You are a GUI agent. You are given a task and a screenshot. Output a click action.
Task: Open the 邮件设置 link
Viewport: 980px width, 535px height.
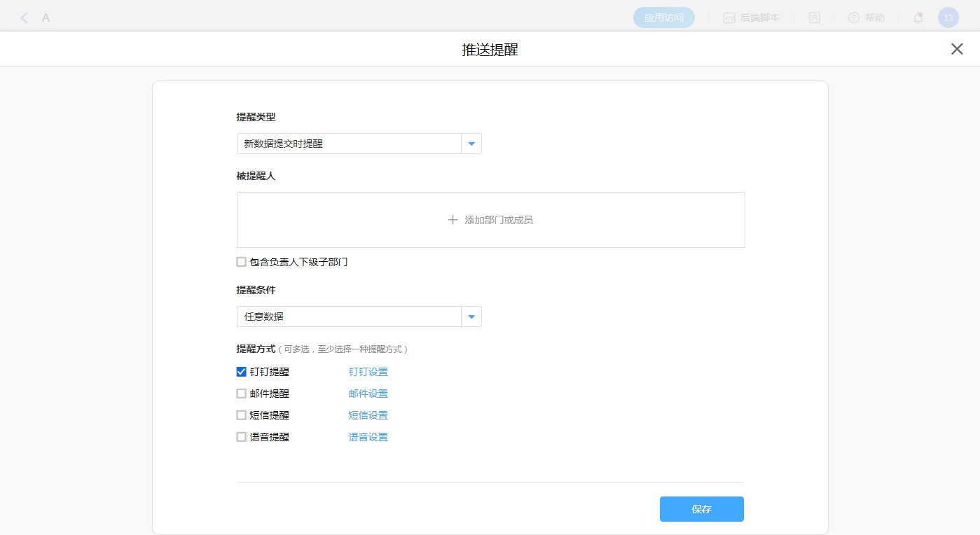pyautogui.click(x=368, y=394)
